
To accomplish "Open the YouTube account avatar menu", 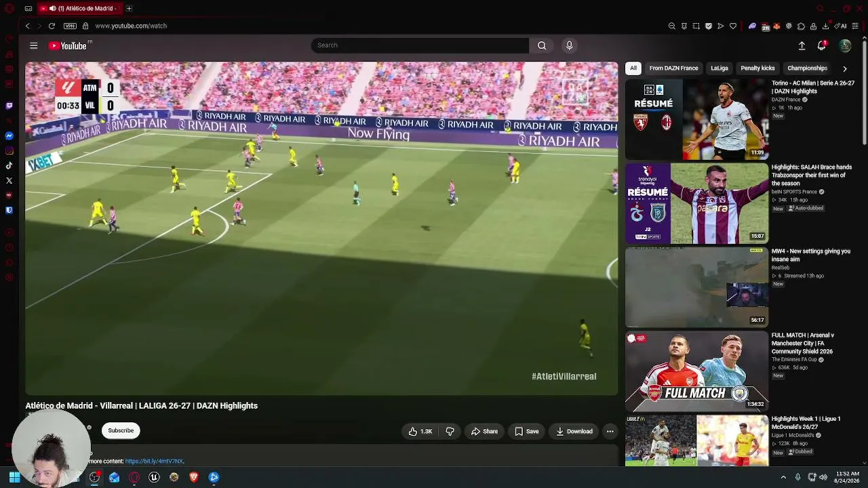I will click(x=845, y=45).
